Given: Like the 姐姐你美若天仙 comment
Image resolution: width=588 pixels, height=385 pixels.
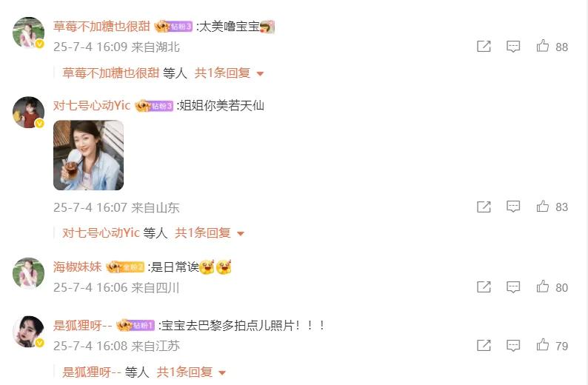Looking at the screenshot, I should pos(542,206).
